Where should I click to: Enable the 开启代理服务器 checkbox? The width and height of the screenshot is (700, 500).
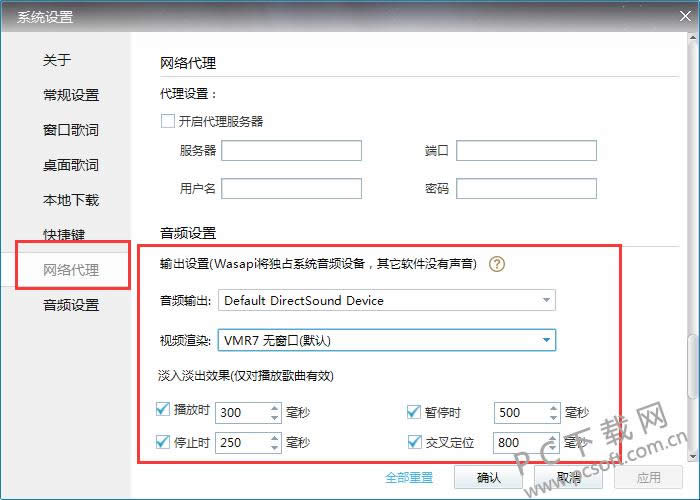point(168,121)
